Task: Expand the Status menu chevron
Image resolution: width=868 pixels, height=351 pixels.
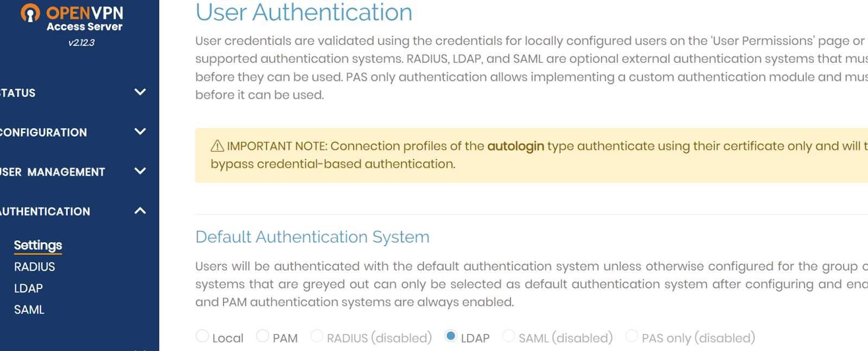Action: tap(140, 92)
